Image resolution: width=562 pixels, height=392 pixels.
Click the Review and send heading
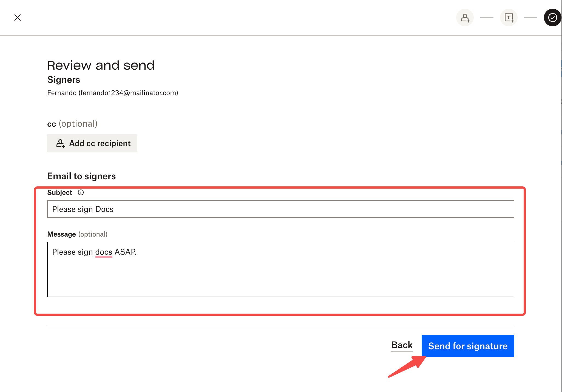[x=101, y=65]
